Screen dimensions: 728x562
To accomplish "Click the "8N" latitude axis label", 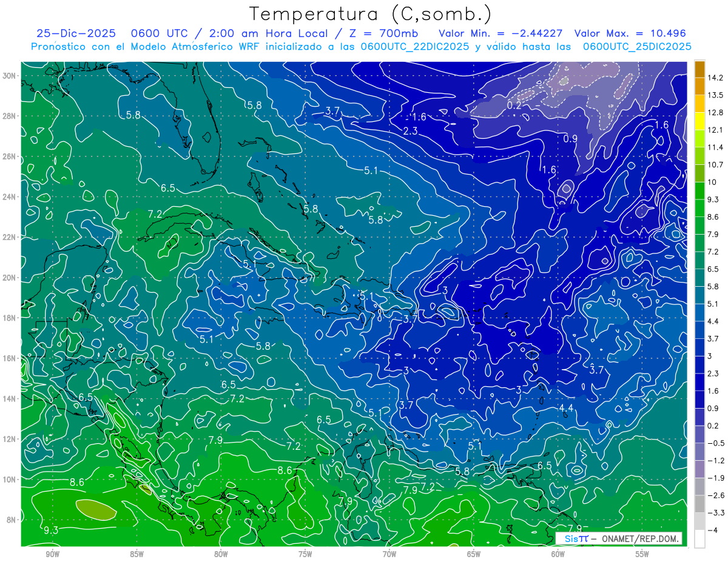I will (12, 520).
